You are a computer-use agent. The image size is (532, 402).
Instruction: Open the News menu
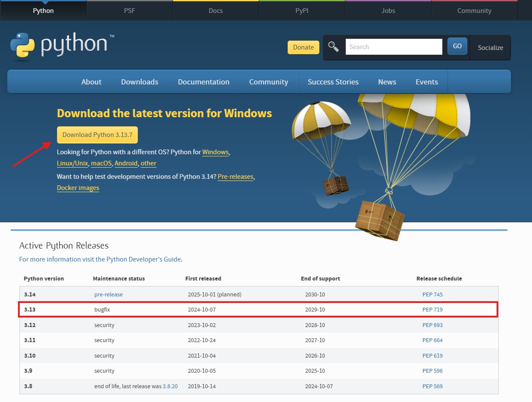[387, 82]
